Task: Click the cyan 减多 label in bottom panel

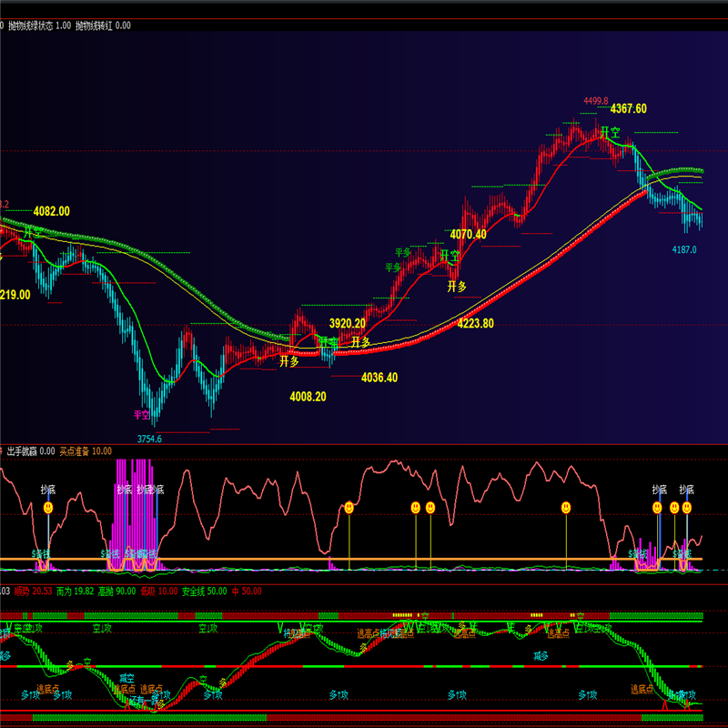Action: (541, 655)
